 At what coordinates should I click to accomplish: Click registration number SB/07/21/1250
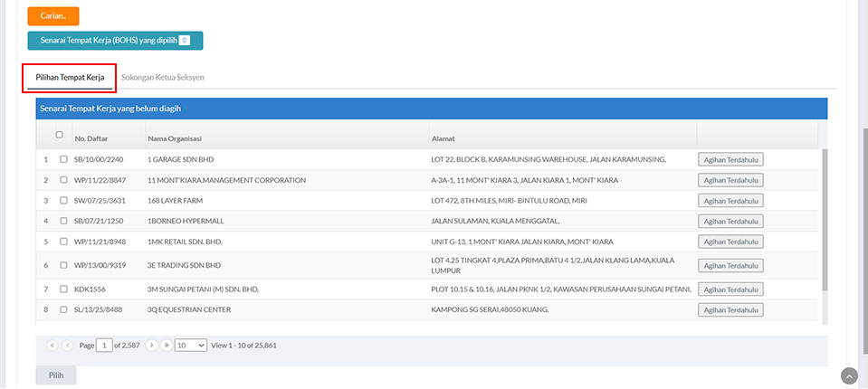pyautogui.click(x=99, y=221)
